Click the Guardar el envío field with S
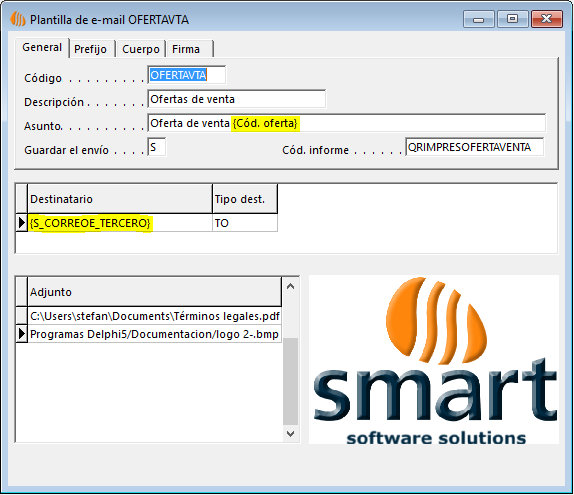 pyautogui.click(x=157, y=147)
